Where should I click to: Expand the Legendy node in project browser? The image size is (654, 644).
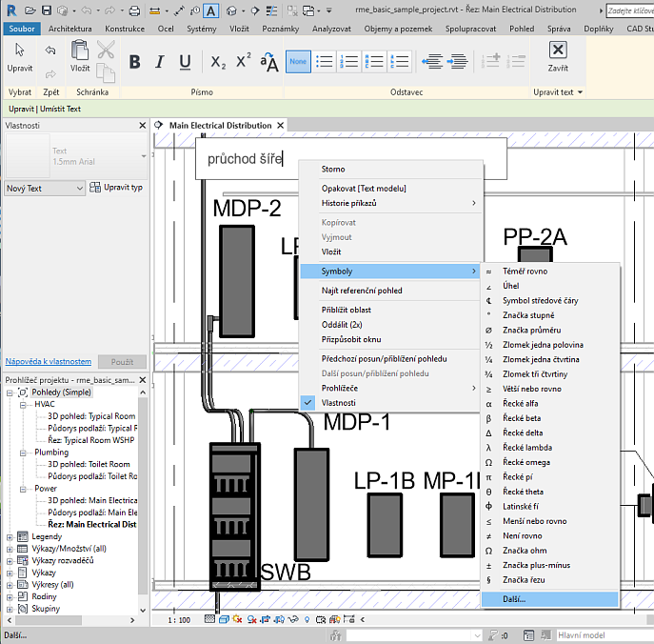[x=10, y=536]
